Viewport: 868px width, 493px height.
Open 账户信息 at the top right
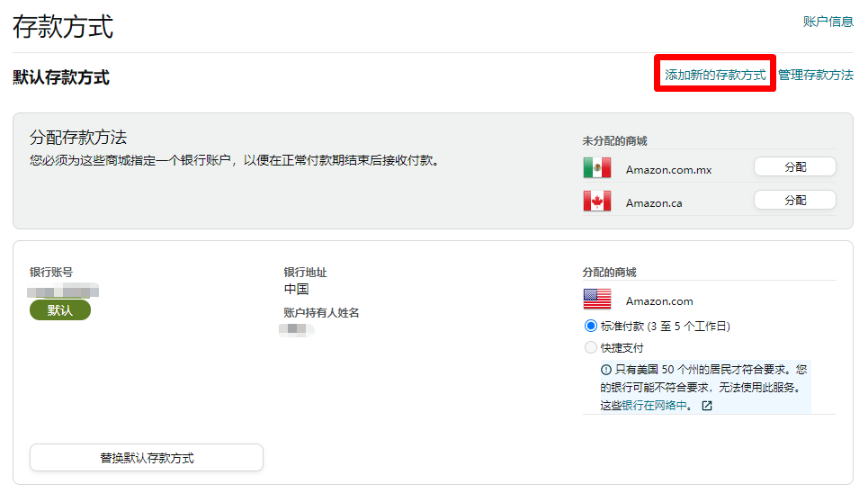pos(828,22)
